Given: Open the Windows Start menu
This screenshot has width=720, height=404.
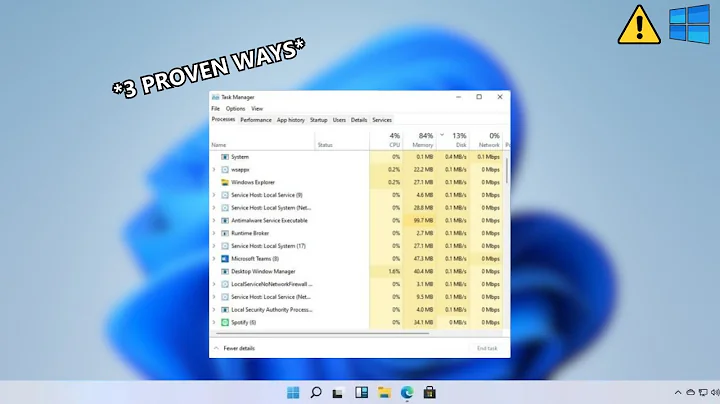Looking at the screenshot, I should pyautogui.click(x=293, y=393).
